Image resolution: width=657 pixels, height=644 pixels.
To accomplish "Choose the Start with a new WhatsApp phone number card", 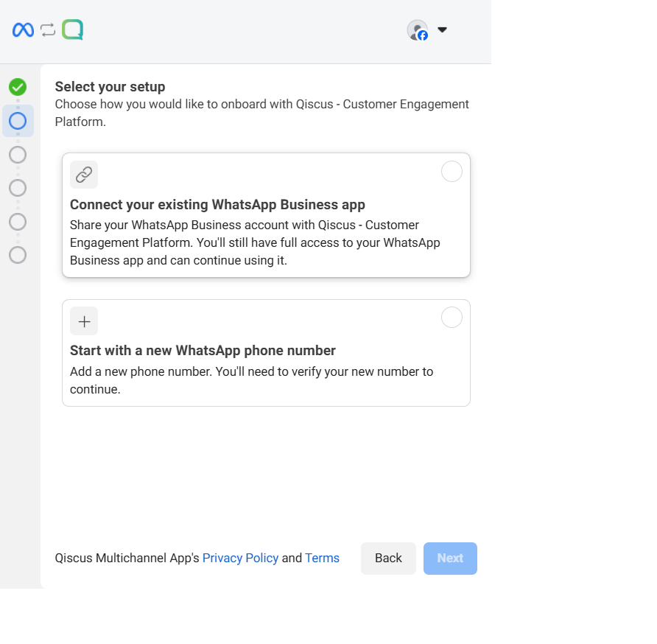I will (266, 353).
